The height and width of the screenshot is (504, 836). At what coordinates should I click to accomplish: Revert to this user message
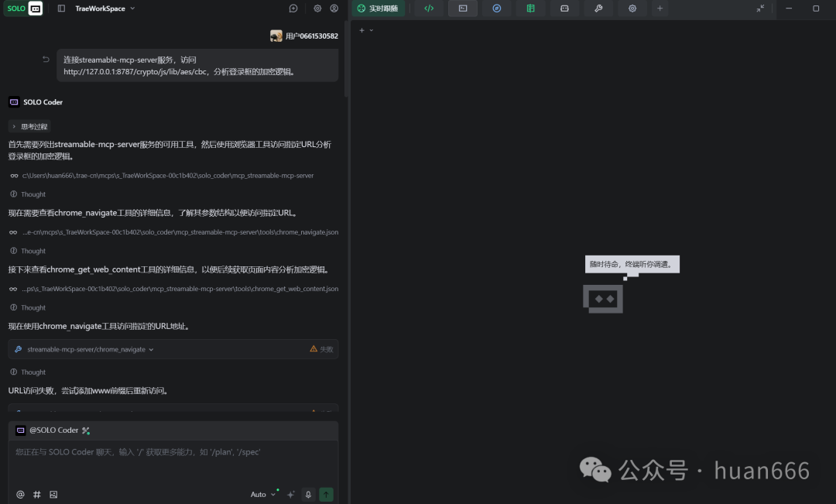pyautogui.click(x=46, y=59)
